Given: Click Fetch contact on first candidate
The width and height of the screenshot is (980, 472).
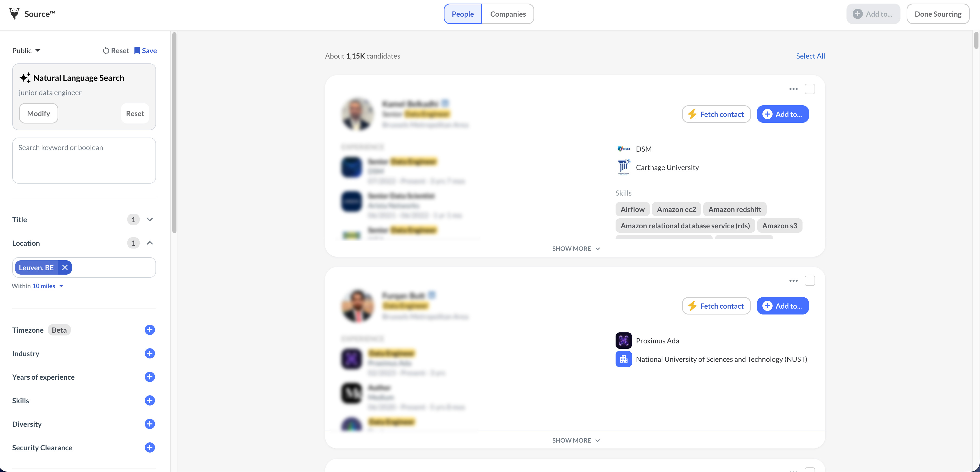Looking at the screenshot, I should click(716, 114).
